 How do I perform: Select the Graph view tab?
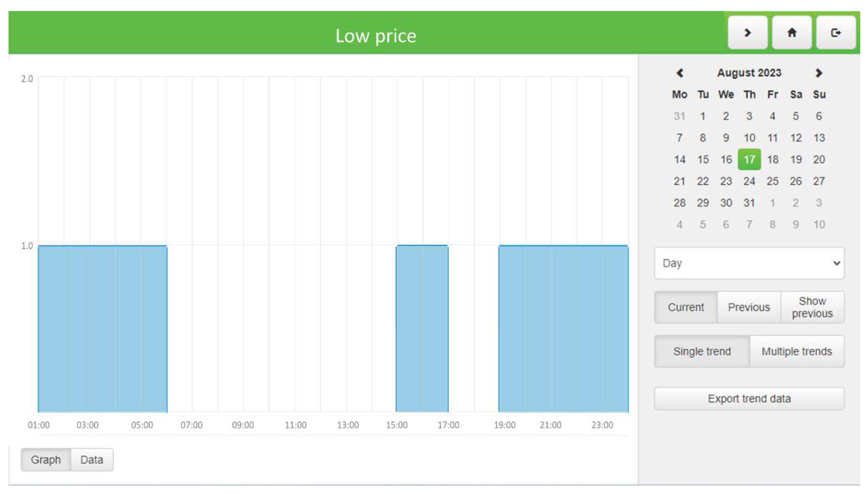coord(46,460)
